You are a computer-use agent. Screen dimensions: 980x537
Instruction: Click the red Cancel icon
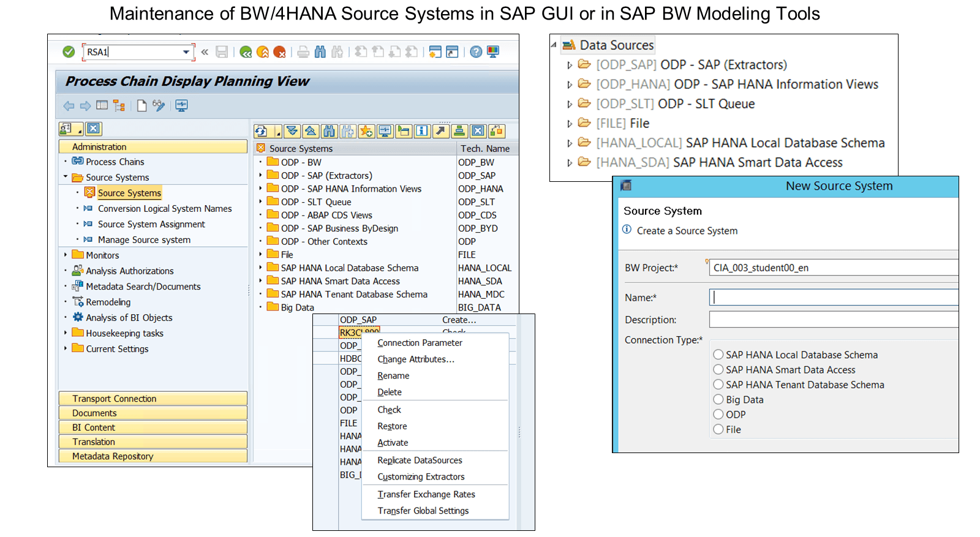(279, 52)
